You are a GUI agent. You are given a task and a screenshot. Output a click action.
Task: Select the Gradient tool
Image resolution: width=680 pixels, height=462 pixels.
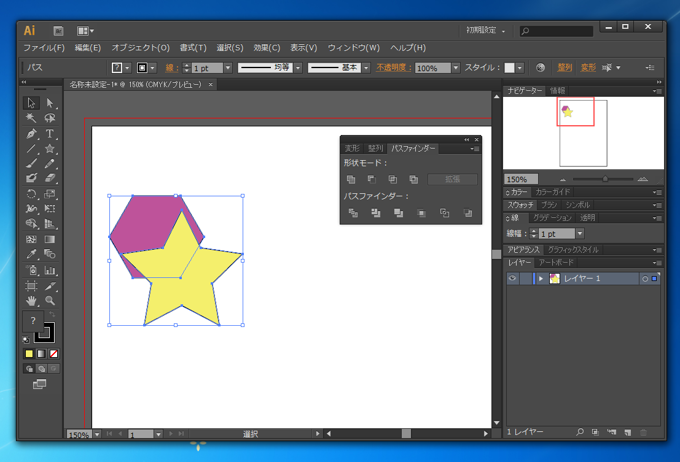click(50, 239)
